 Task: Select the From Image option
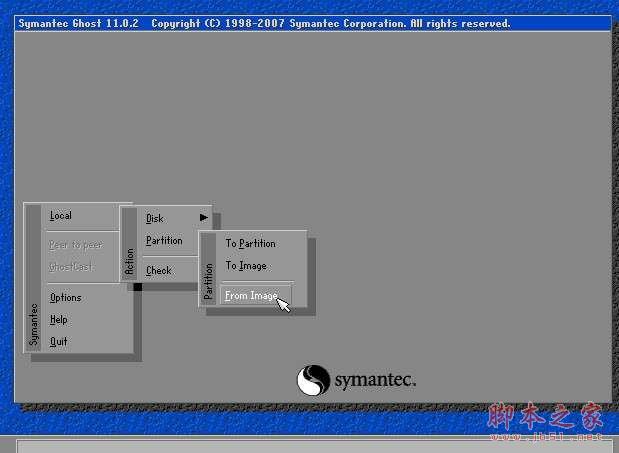252,295
